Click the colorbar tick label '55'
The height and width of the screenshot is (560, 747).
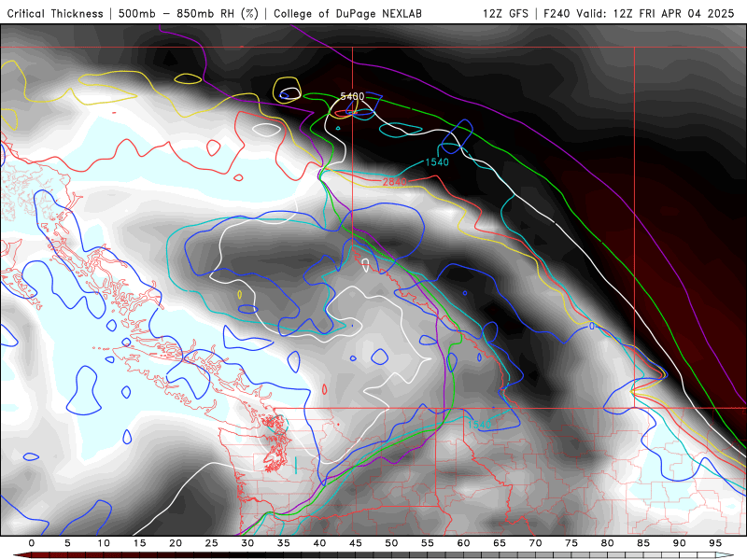coord(428,543)
